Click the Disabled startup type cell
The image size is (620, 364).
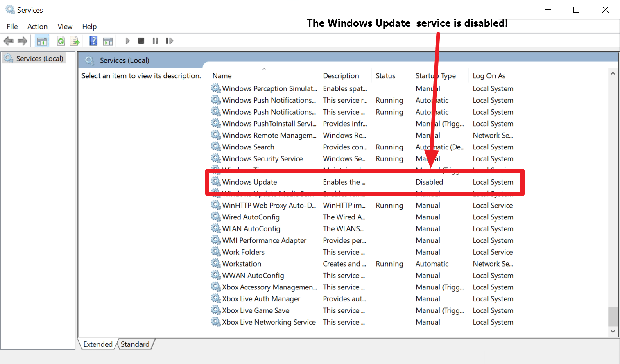pyautogui.click(x=429, y=182)
